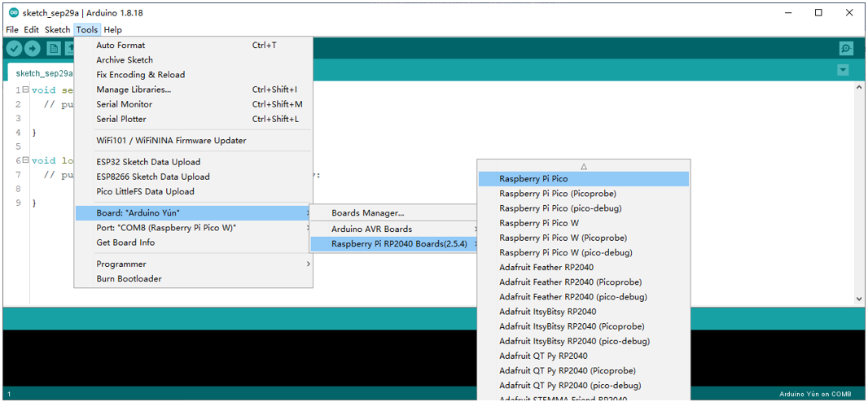This screenshot has height=402, width=868.
Task: Select ESP8266 Sketch Data Upload
Action: click(194, 177)
